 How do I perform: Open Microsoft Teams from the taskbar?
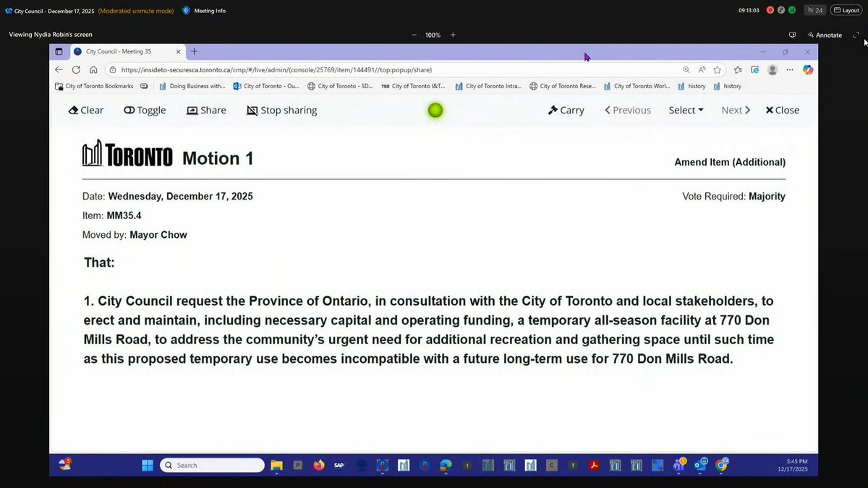679,465
